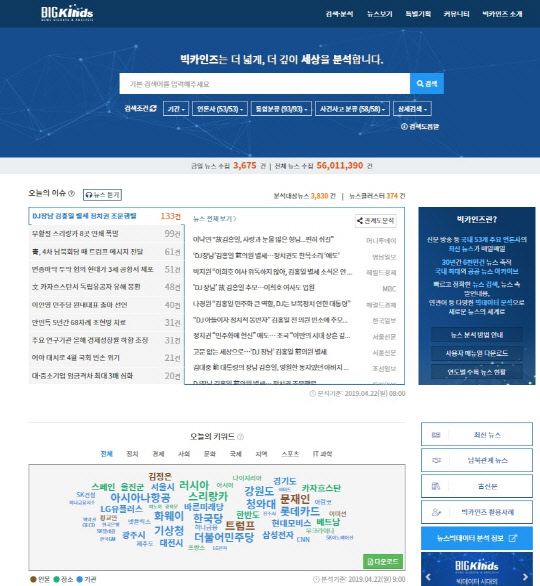The height and width of the screenshot is (586, 540).
Task: Open headline '고문 없는 세상으로' from 서울신문
Action: point(260,352)
